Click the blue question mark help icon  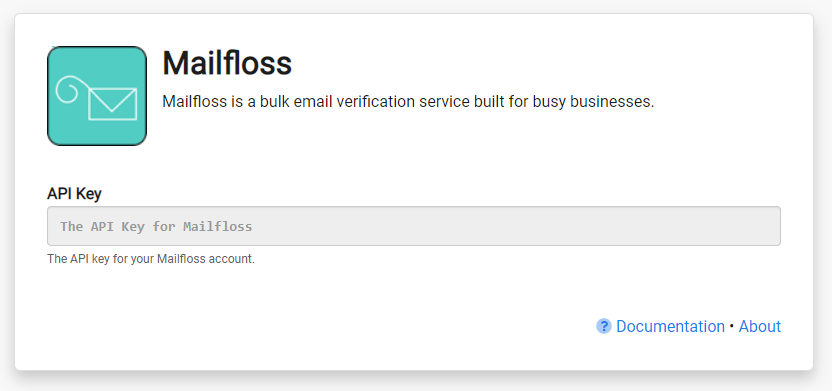coord(604,326)
